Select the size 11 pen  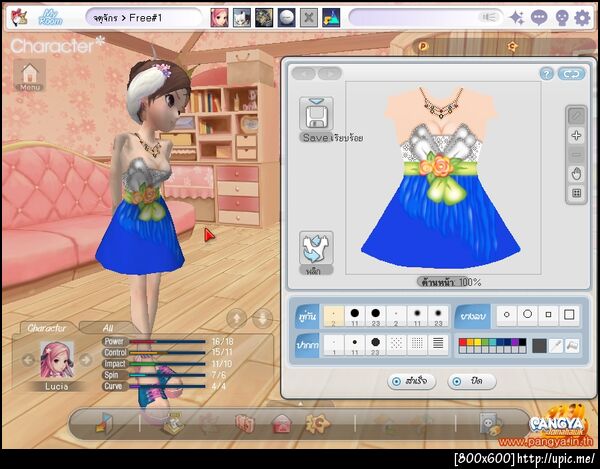point(355,345)
